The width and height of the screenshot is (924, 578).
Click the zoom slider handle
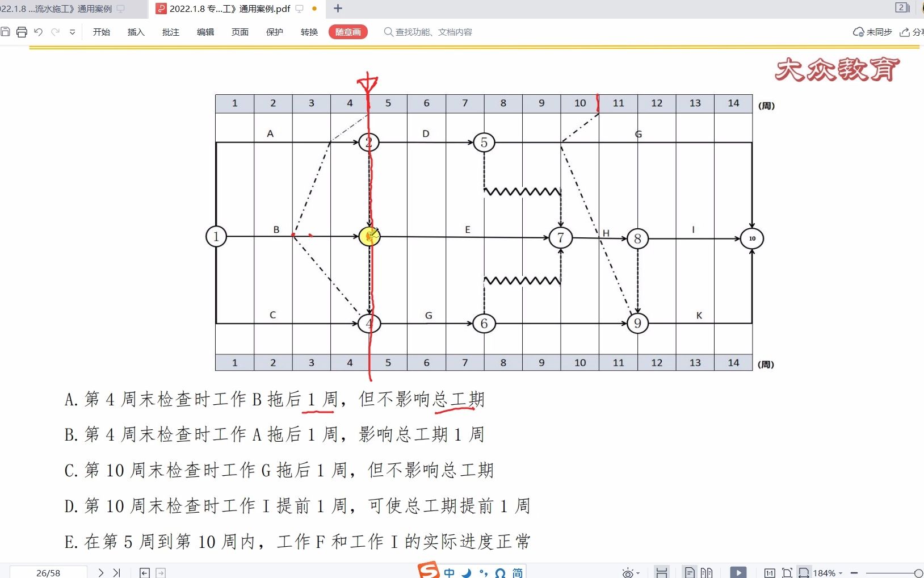918,573
